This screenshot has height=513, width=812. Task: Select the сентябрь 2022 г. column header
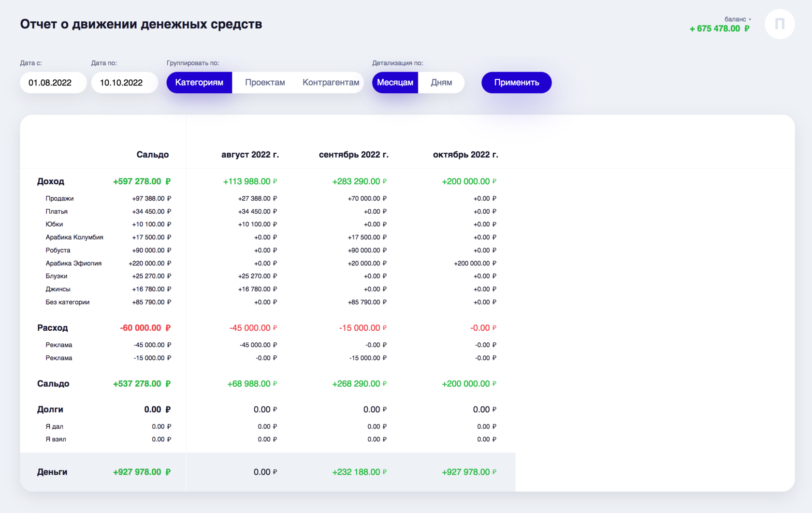tap(354, 155)
